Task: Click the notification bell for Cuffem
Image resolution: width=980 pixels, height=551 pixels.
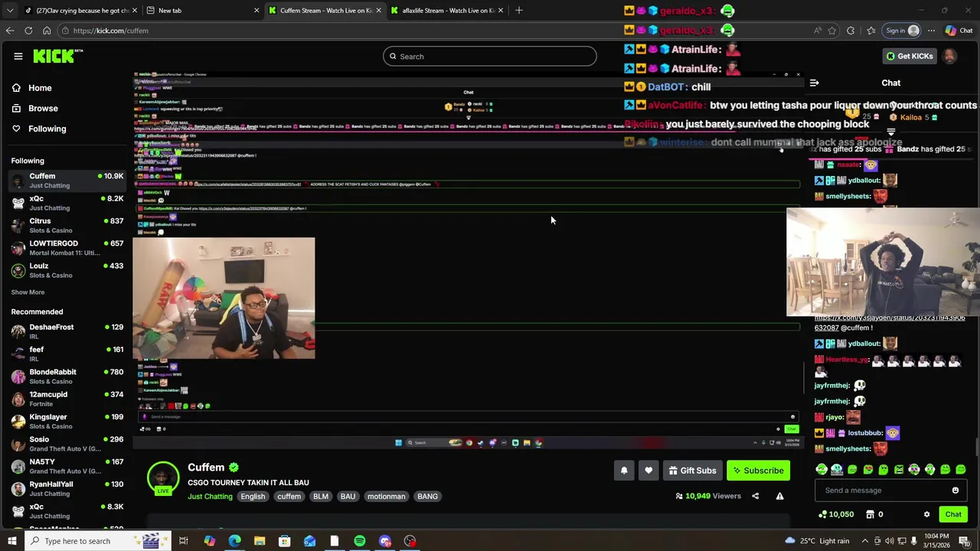Action: click(624, 471)
